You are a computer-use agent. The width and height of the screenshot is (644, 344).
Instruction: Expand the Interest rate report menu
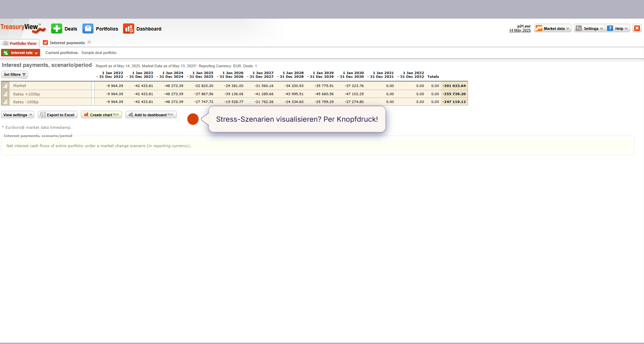click(21, 53)
